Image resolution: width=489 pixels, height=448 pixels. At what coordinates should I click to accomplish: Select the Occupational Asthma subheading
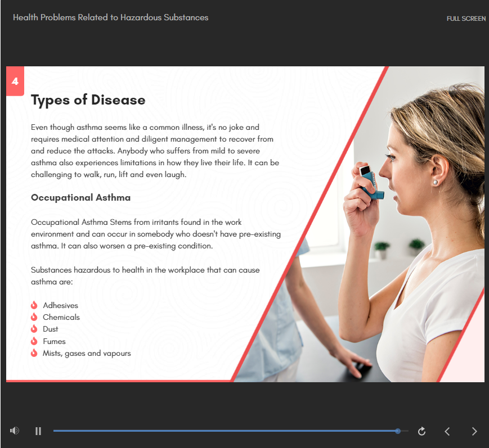pyautogui.click(x=80, y=198)
